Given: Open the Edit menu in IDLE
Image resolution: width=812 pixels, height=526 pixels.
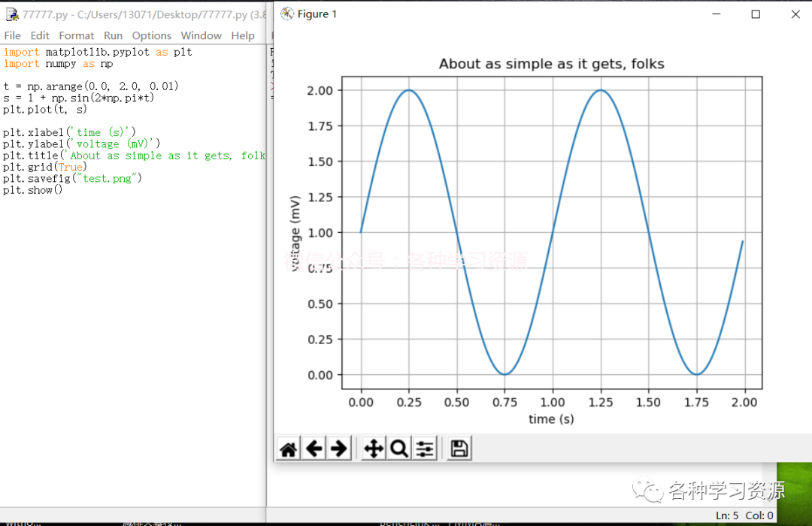Looking at the screenshot, I should tap(40, 36).
